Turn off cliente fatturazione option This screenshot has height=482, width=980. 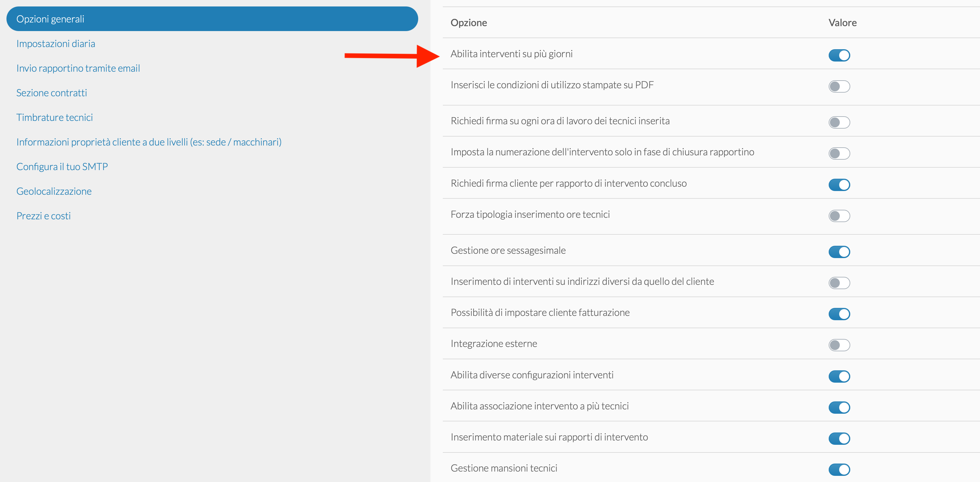[x=839, y=314]
